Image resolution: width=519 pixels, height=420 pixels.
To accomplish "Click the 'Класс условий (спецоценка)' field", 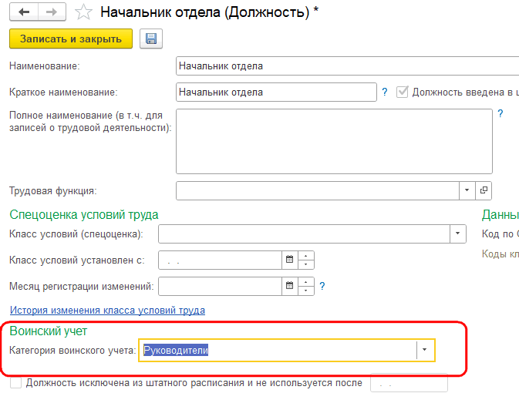I will 304,234.
